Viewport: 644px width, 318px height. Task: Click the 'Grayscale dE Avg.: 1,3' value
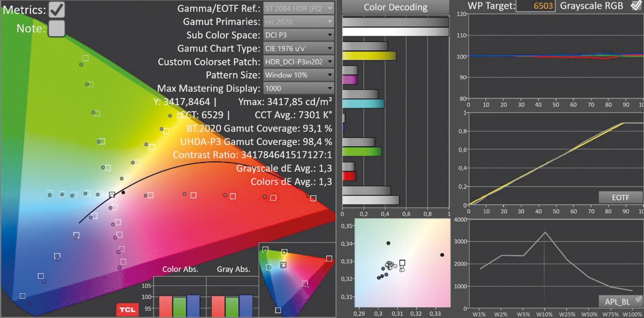[284, 168]
